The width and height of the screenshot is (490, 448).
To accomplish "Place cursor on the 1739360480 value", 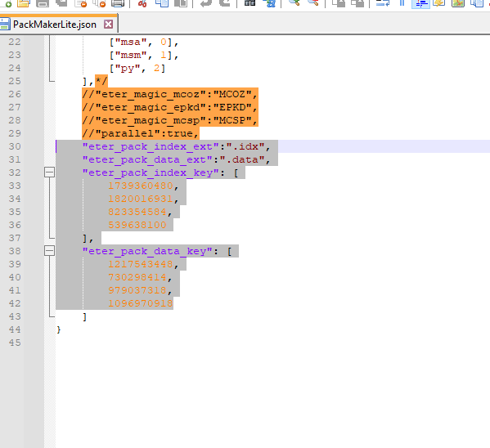I will (x=141, y=186).
